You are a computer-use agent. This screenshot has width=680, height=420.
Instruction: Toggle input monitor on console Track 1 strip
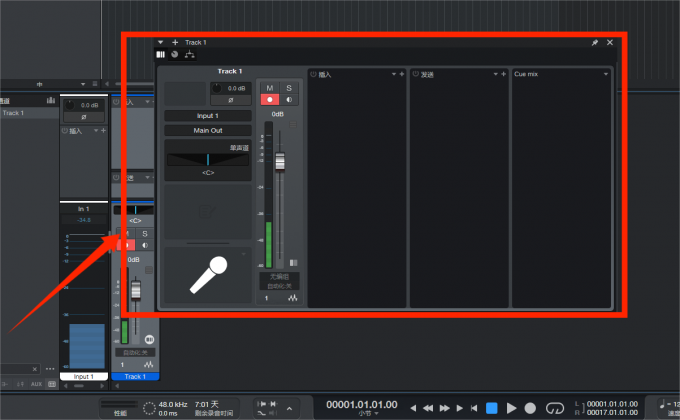click(145, 245)
